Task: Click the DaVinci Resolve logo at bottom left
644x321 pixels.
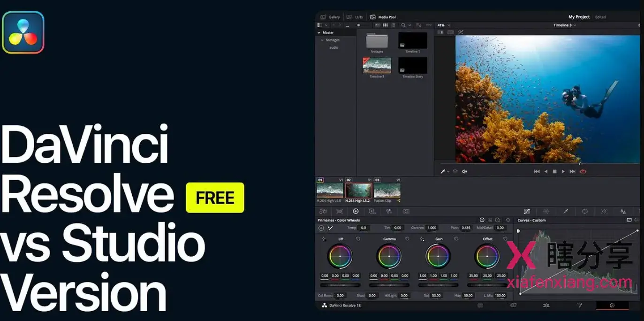Action: [324, 305]
